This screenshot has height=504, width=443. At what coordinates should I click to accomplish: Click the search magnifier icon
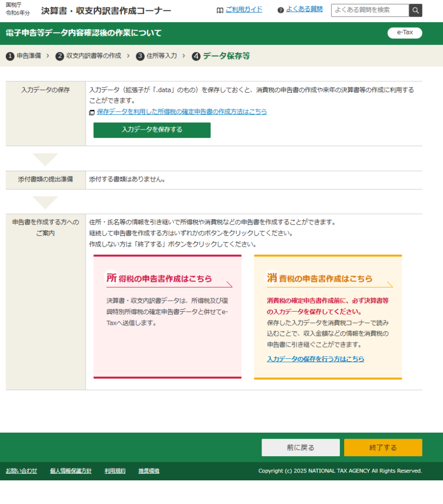pyautogui.click(x=415, y=10)
